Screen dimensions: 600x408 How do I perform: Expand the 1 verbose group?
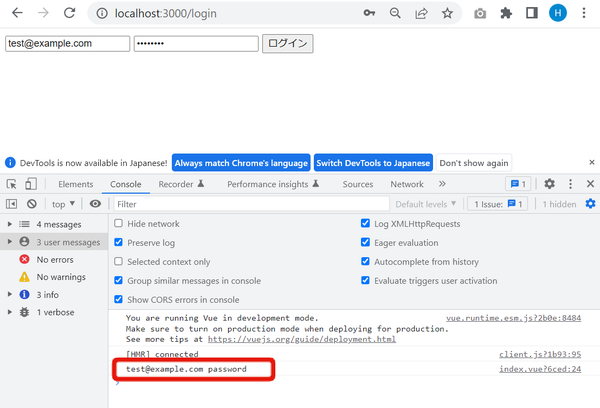point(10,312)
